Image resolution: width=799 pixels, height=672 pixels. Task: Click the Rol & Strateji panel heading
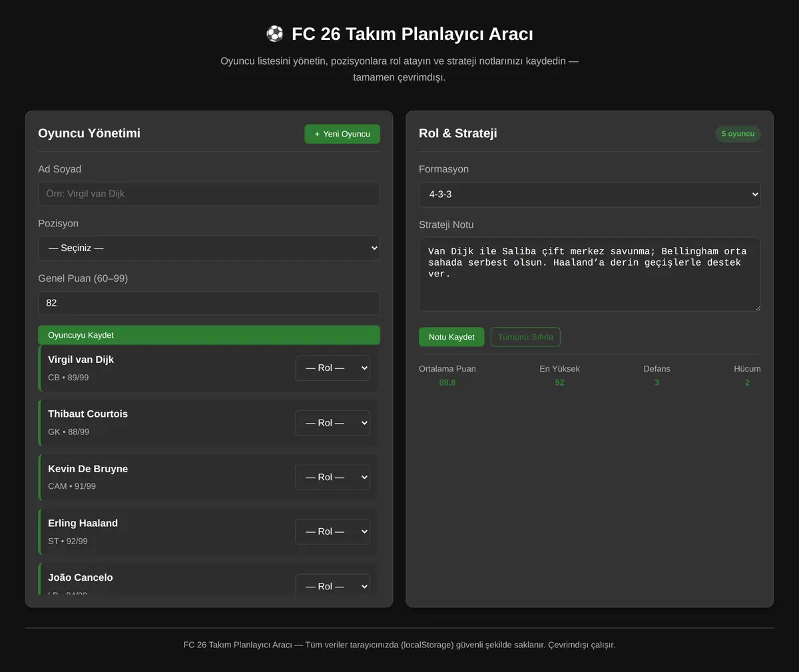458,133
